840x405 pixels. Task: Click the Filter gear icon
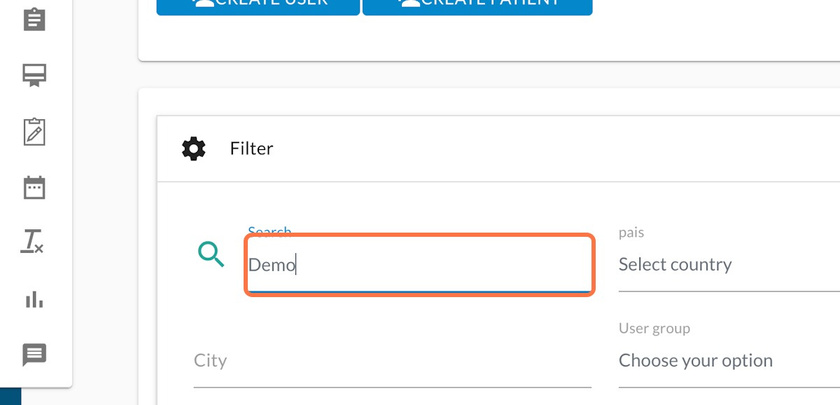(193, 149)
